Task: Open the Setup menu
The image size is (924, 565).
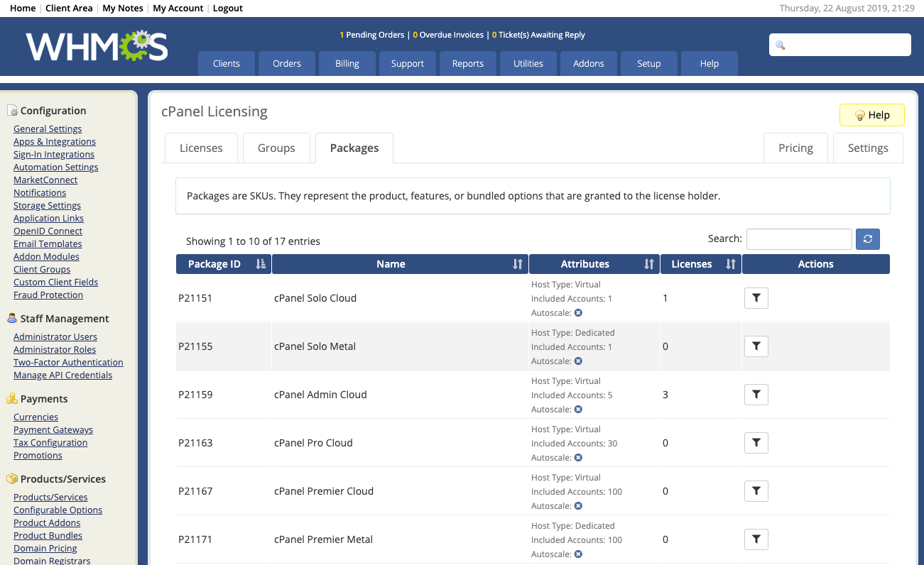Action: pyautogui.click(x=649, y=63)
